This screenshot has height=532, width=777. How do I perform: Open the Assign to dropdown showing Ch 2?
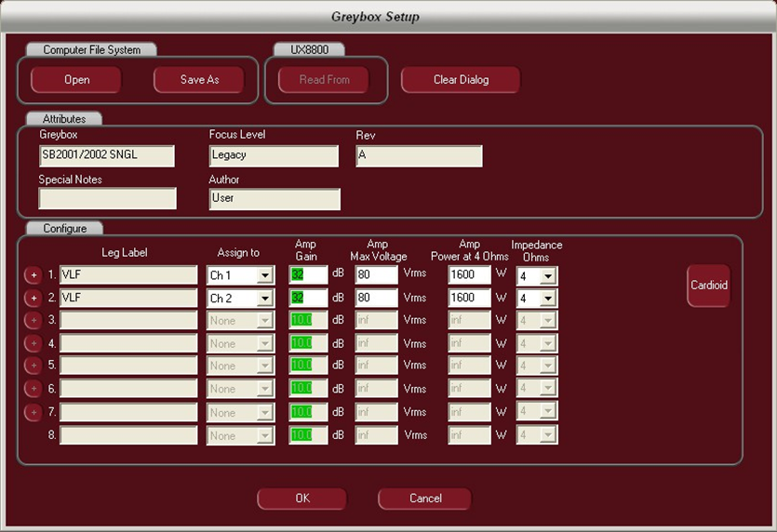[x=264, y=299]
